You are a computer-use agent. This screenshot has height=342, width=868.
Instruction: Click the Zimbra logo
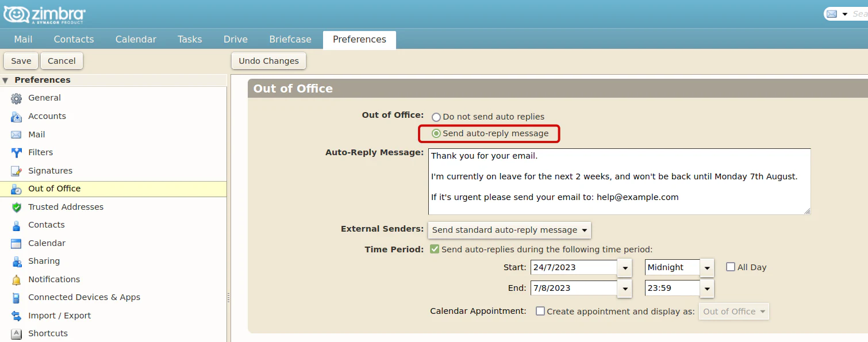tap(45, 14)
